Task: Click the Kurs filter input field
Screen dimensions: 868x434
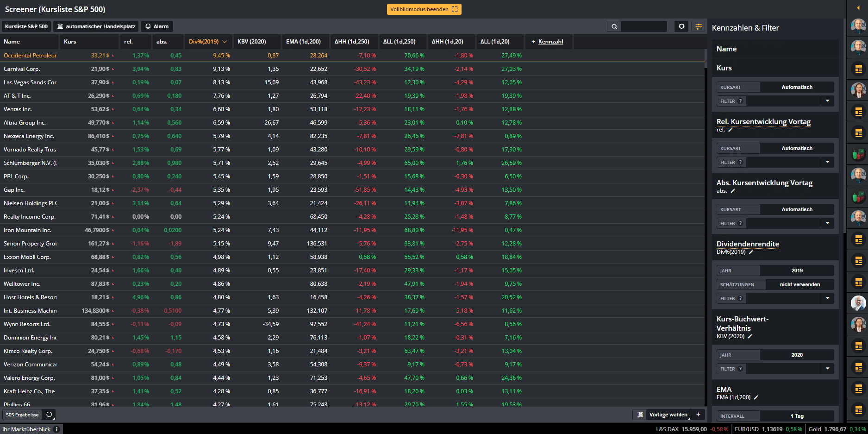Action: coord(783,101)
